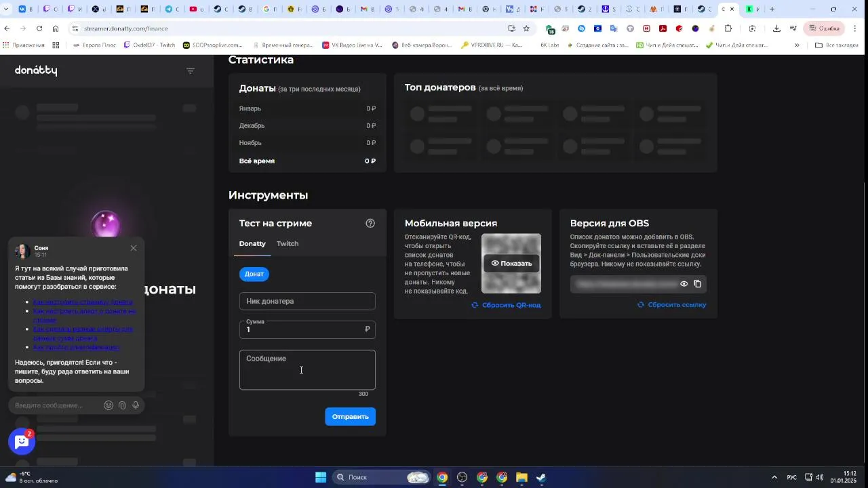Click the Введите сообщение chat input
868x488 pixels.
(x=56, y=405)
